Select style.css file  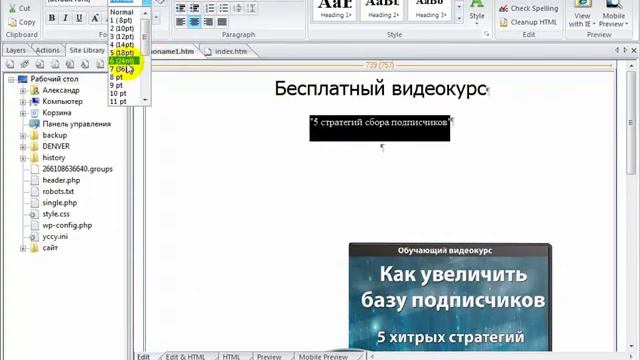[56, 214]
